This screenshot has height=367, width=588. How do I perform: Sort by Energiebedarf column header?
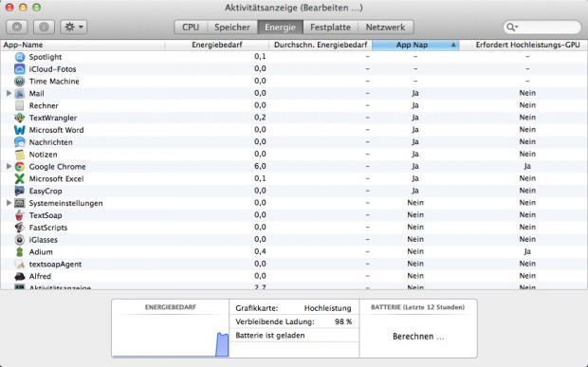coord(217,45)
